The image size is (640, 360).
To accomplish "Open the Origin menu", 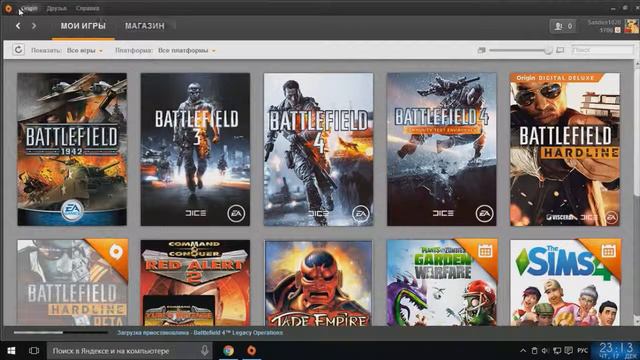I will [29, 8].
